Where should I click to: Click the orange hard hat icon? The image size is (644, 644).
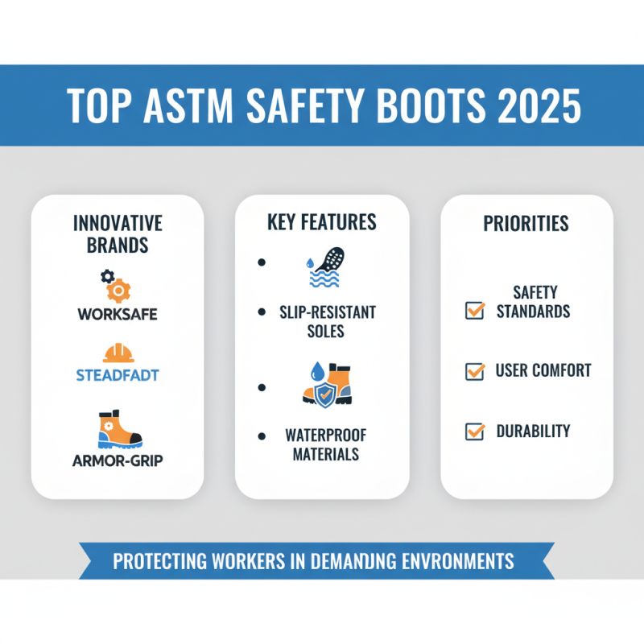[117, 353]
